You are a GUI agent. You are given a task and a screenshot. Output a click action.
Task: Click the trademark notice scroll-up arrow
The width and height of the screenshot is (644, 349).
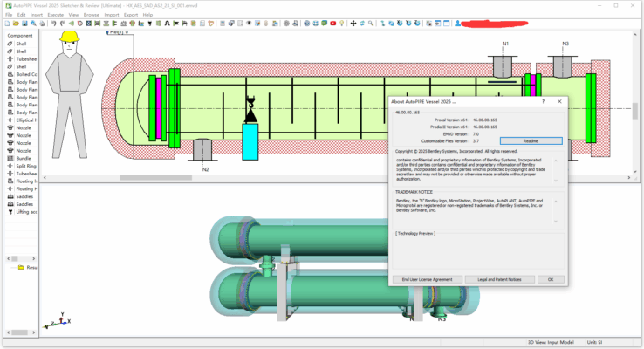point(556,202)
